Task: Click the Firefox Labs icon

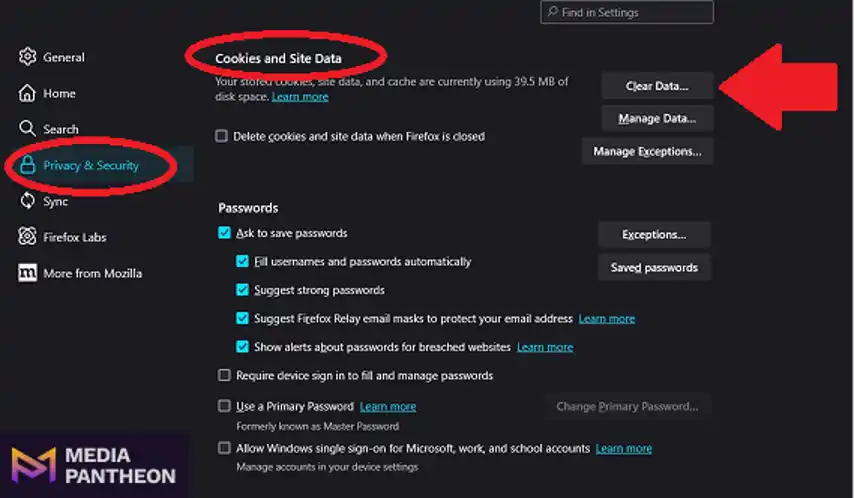Action: point(27,236)
